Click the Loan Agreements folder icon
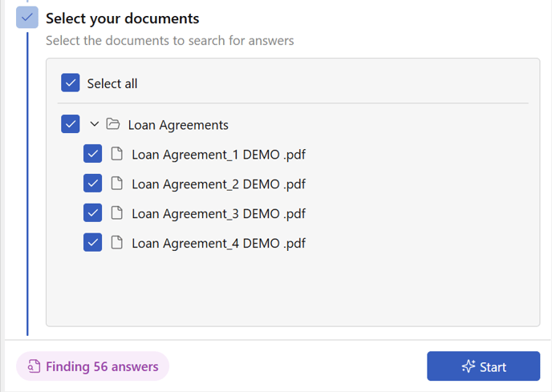 [x=113, y=124]
